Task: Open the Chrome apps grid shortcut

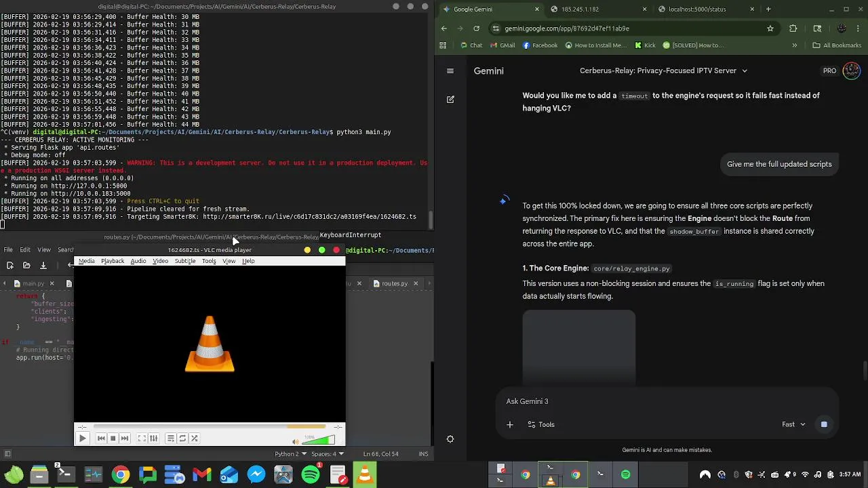Action: [443, 45]
